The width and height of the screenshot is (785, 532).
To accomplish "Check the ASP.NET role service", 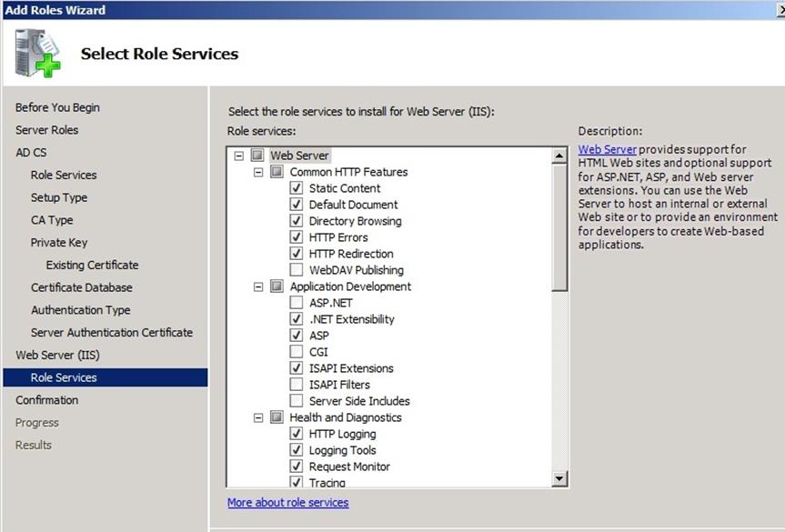I will tap(297, 302).
